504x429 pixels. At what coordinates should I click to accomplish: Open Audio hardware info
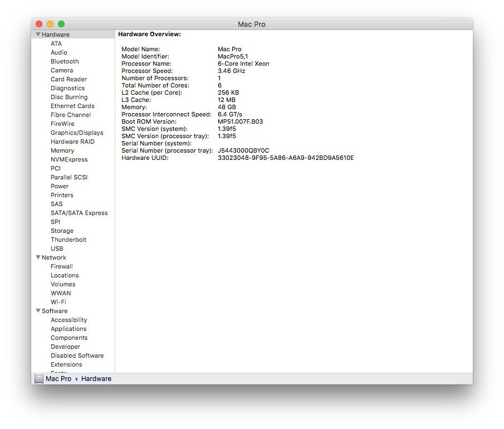[59, 52]
